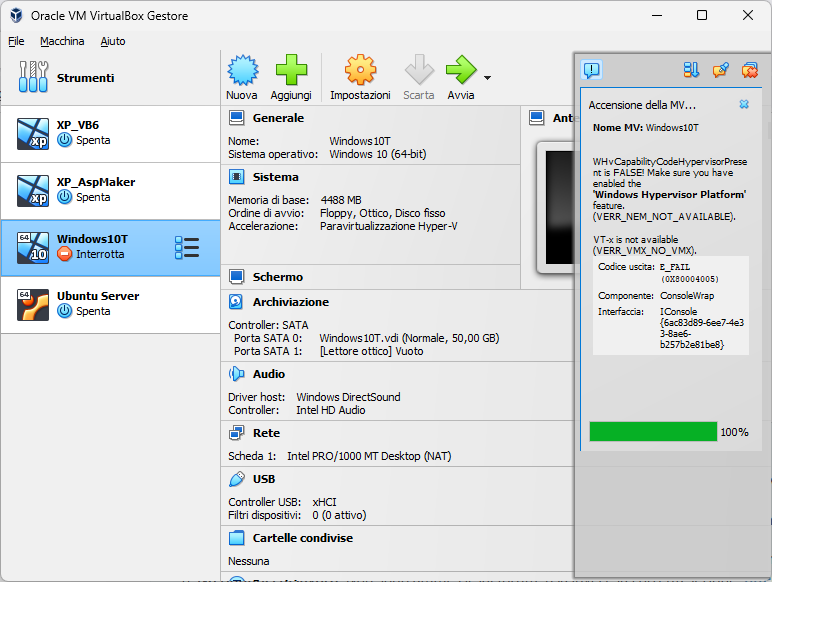Image resolution: width=832 pixels, height=624 pixels.
Task: Open the Aiuto menu
Action: (x=113, y=41)
